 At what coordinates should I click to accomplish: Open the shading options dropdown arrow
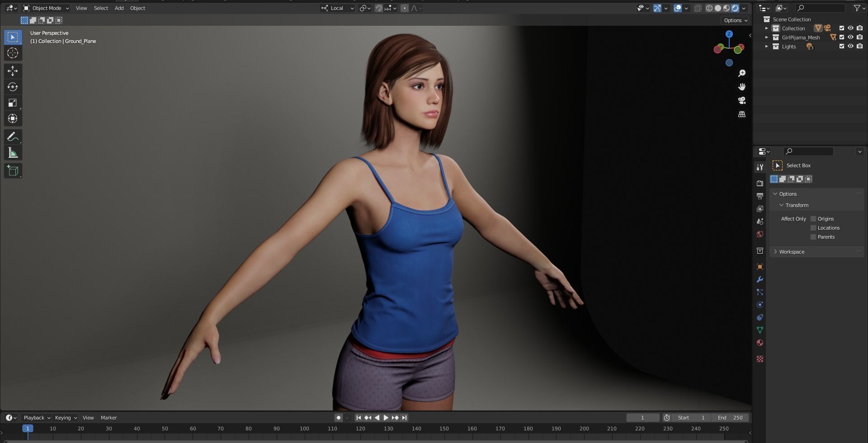click(x=744, y=8)
